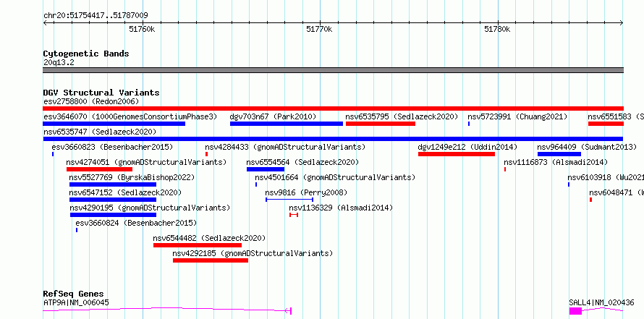644x319 pixels.
Task: Click the small red nsv1136329 interval marker
Action: (x=294, y=215)
